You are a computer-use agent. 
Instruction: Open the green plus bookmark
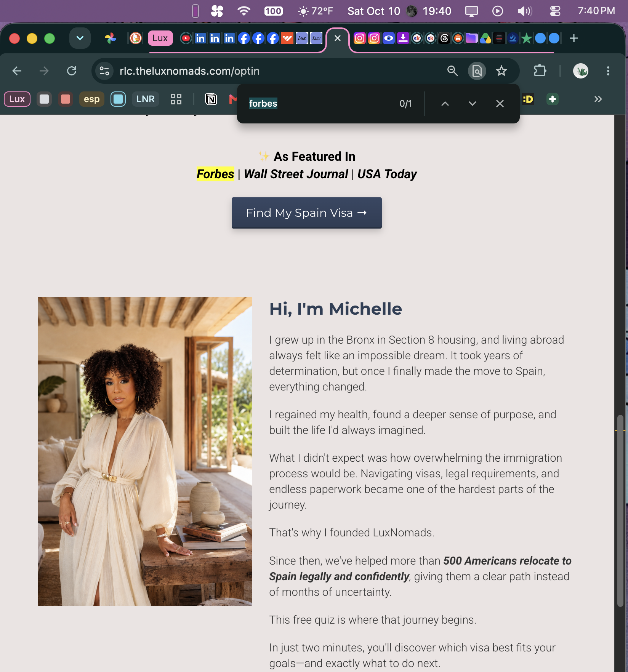pos(553,99)
